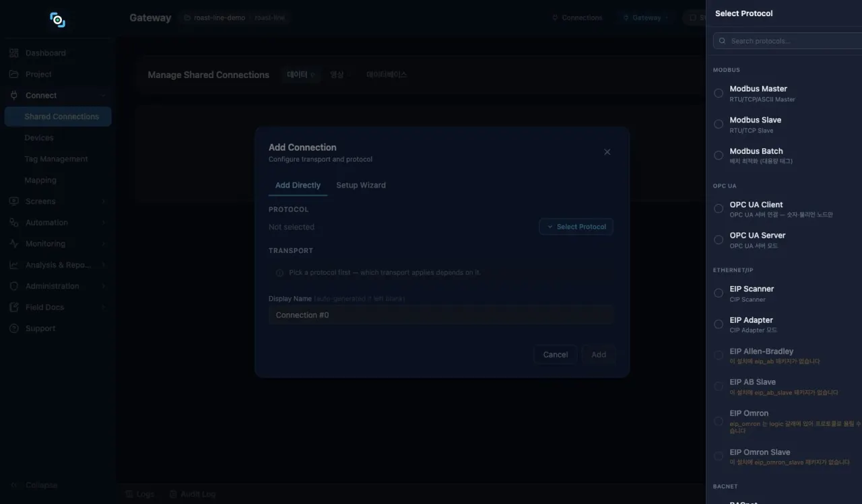Expand the Monitoring section chevron

pos(104,244)
